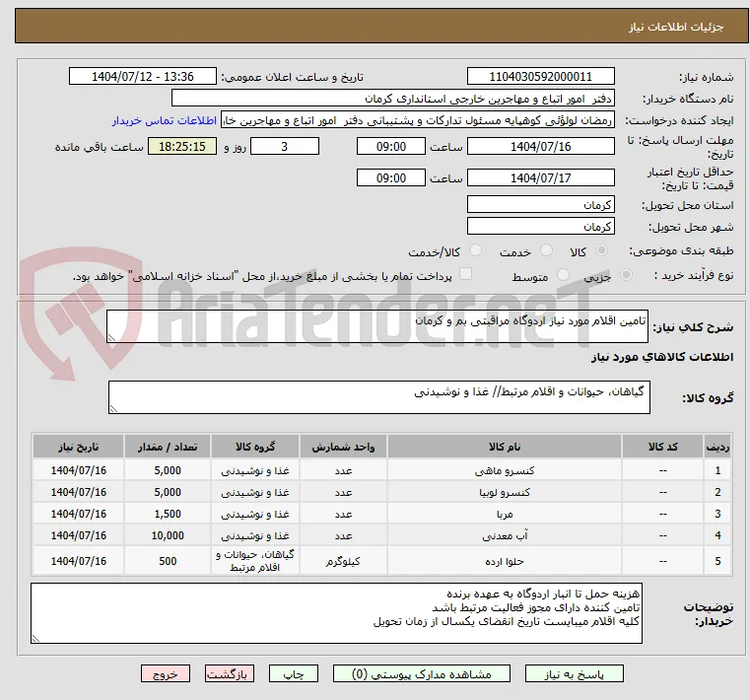The height and width of the screenshot is (700, 750).
Task: Click the شرح کلی نیاز text area
Action: pos(376,326)
